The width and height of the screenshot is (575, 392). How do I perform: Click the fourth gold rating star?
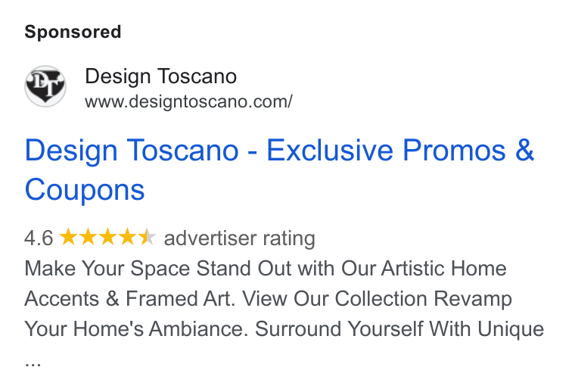128,237
